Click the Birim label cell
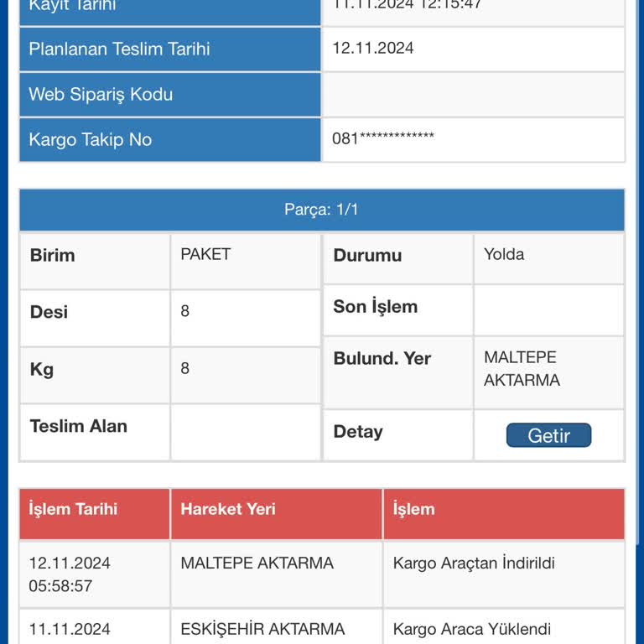The height and width of the screenshot is (644, 644). (95, 262)
